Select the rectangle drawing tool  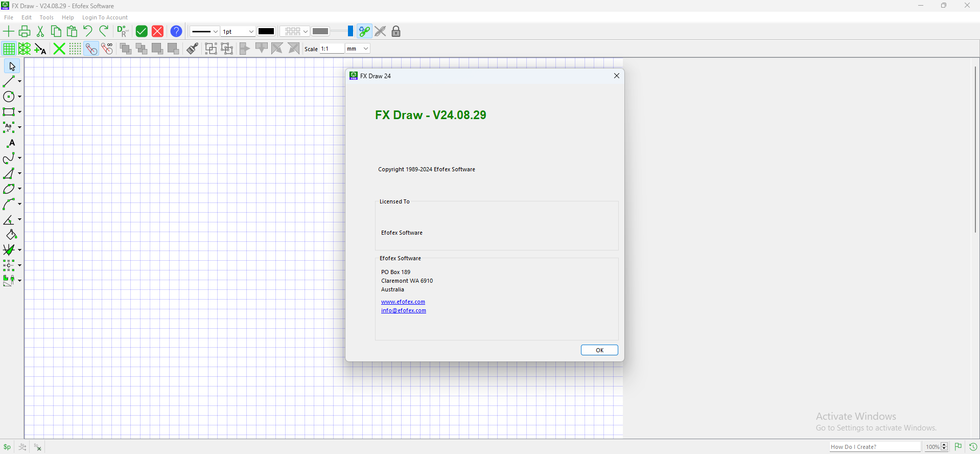click(x=9, y=112)
